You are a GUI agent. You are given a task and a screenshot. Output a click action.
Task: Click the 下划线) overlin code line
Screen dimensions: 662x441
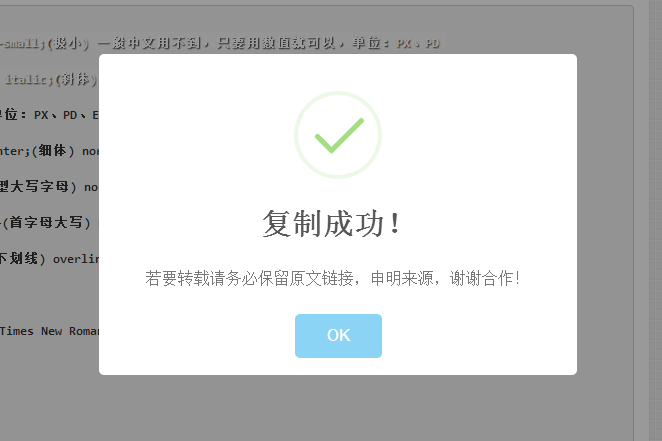click(x=49, y=258)
